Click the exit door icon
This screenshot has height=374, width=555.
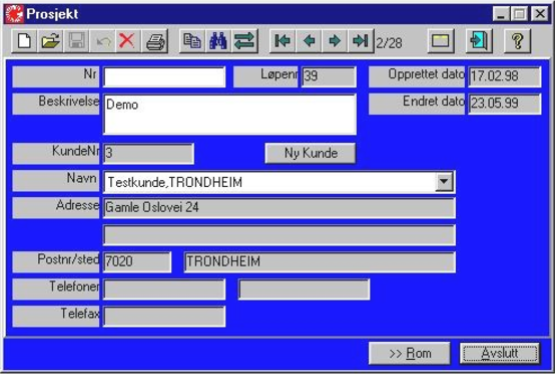(479, 41)
